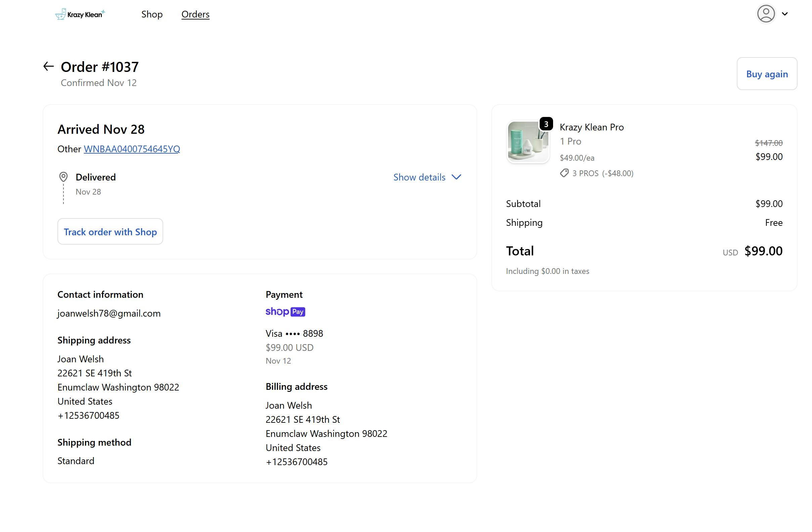This screenshot has width=812, height=532.
Task: Click Track order with Shop
Action: [110, 232]
